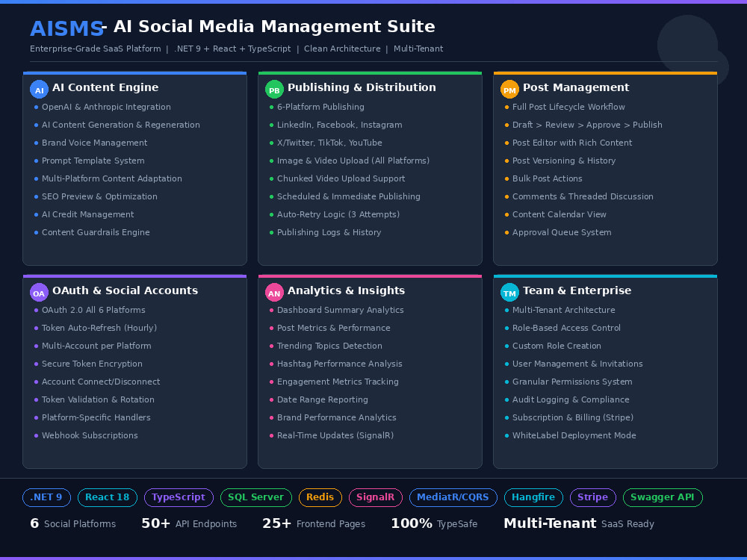The width and height of the screenshot is (747, 560).
Task: Click Draft > Review > Approve > Publish item
Action: point(587,125)
